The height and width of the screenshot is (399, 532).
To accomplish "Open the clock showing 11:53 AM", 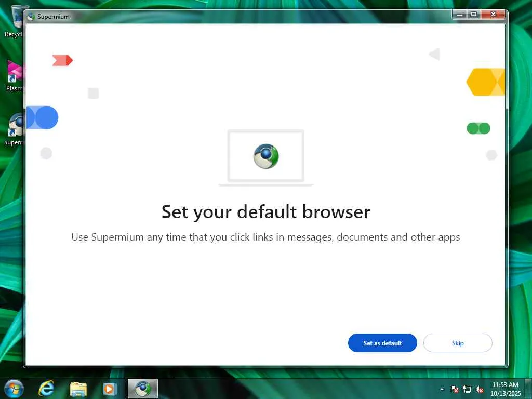I will (x=505, y=389).
